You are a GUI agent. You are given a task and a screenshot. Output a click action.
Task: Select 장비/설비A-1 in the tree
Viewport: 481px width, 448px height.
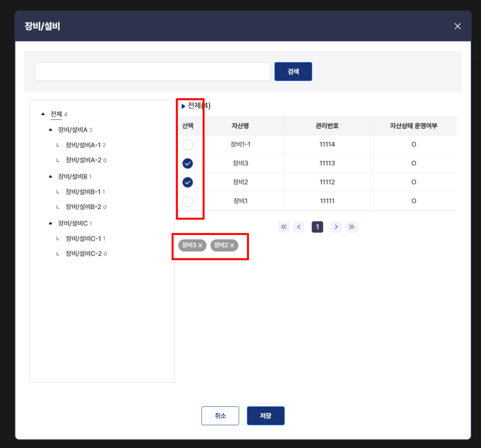click(83, 145)
